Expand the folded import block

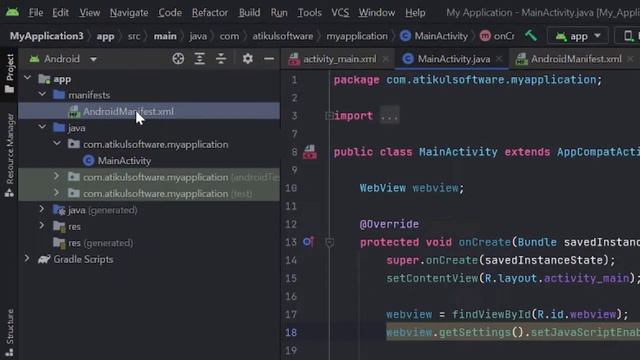click(329, 116)
